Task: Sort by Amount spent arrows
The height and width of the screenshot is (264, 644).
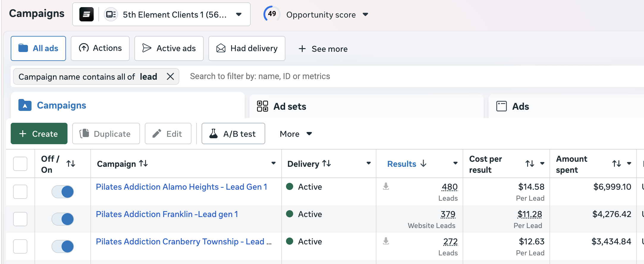Action: (x=617, y=164)
